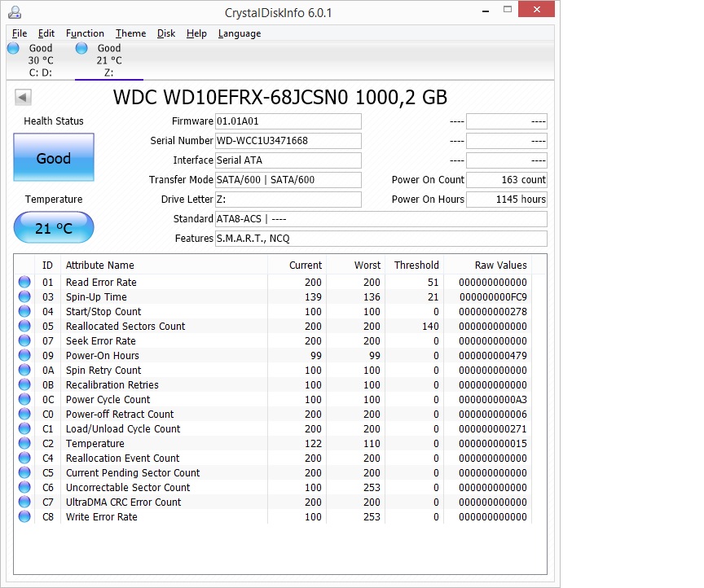Click the Drive Letter field

(x=288, y=200)
